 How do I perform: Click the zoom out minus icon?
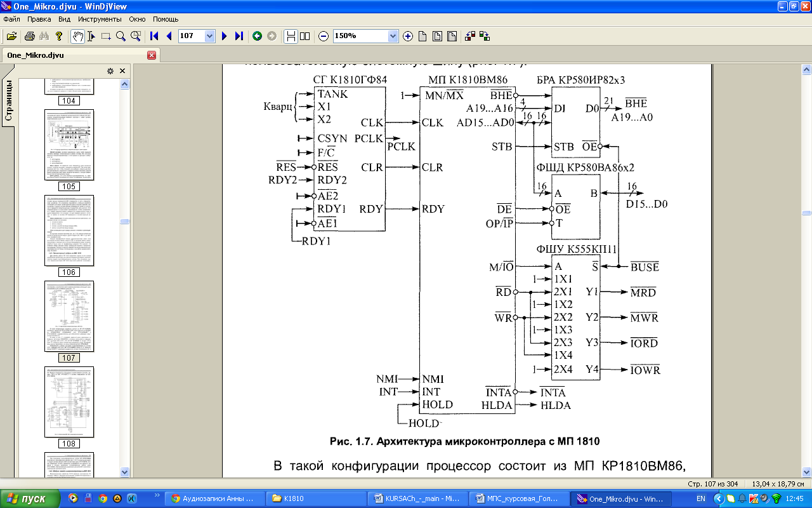323,36
